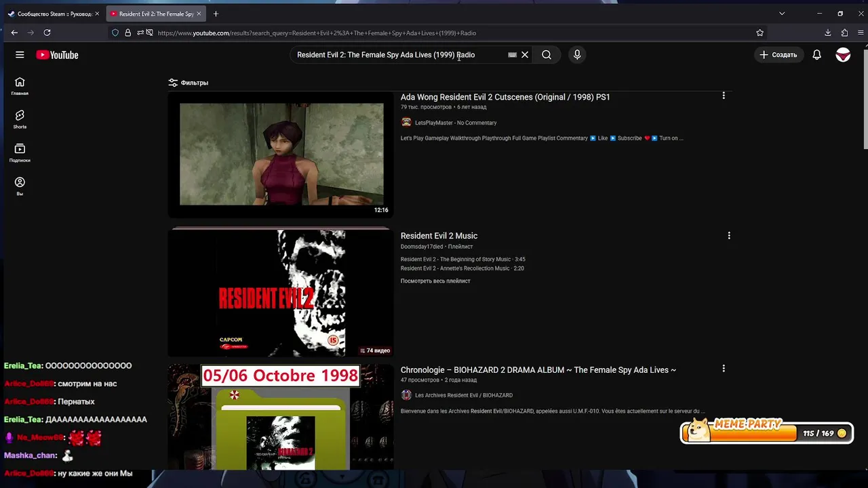This screenshot has width=868, height=488.
Task: Open options for Chronologie BIOHAZARD 2 video
Action: coord(724,369)
